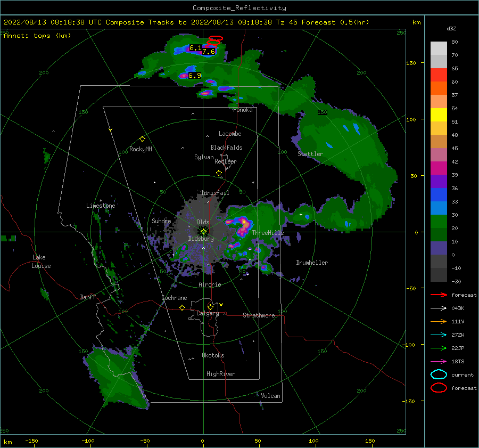This screenshot has height=448, width=479.
Task: Click the red forecast ellipse atop the northern storm
Action: click(x=216, y=38)
